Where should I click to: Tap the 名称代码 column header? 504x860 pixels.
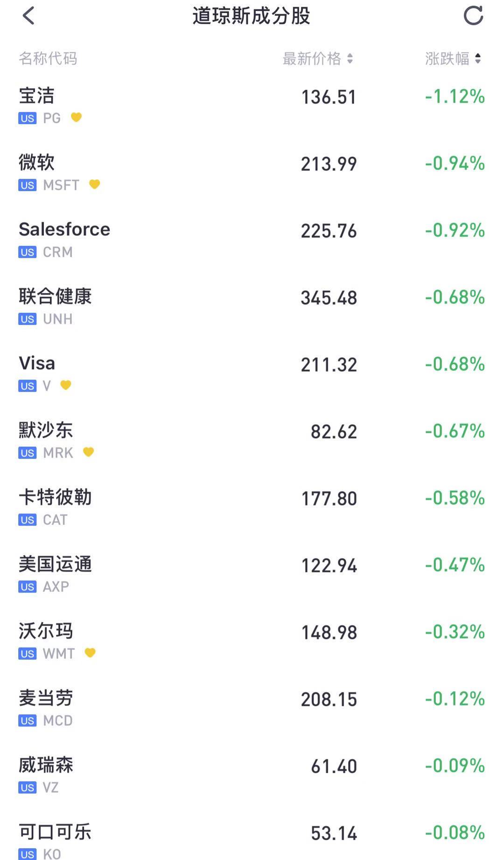click(x=48, y=58)
